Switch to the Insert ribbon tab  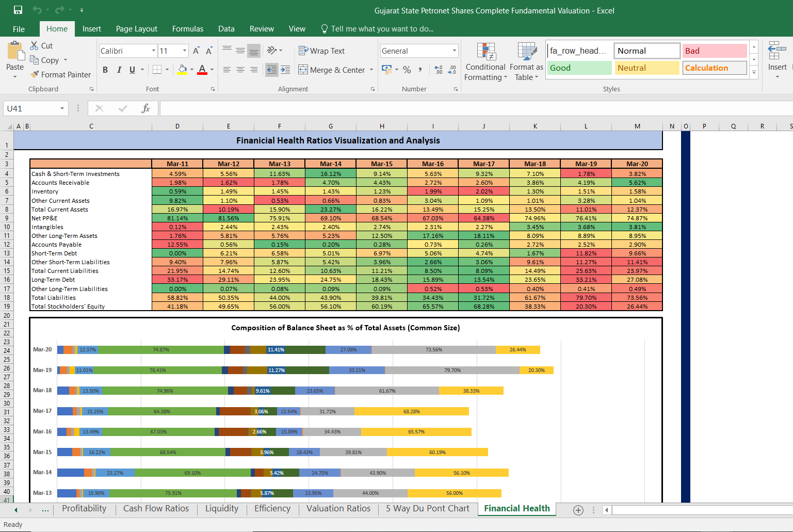[92, 29]
